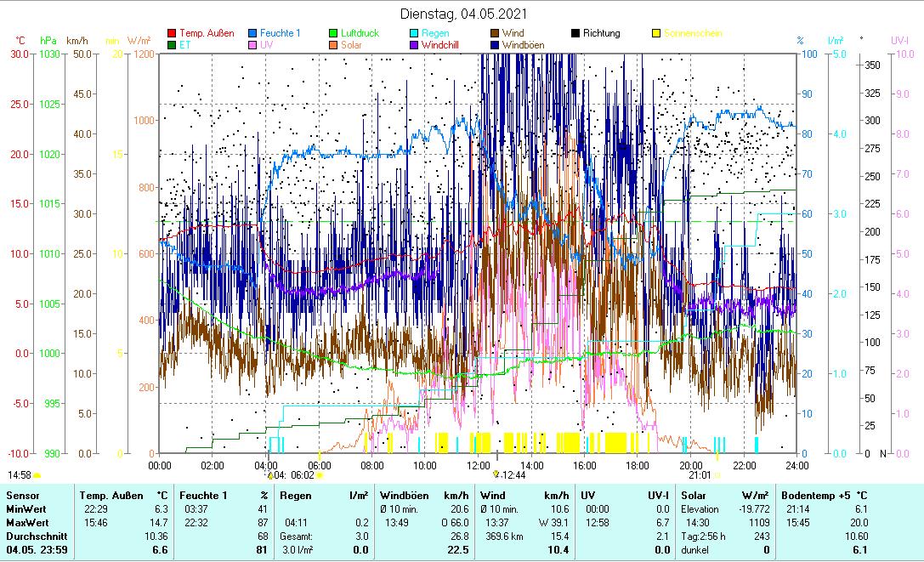Click the purple Windchill legend square
Viewport: 924px width, 562px height.
point(415,45)
